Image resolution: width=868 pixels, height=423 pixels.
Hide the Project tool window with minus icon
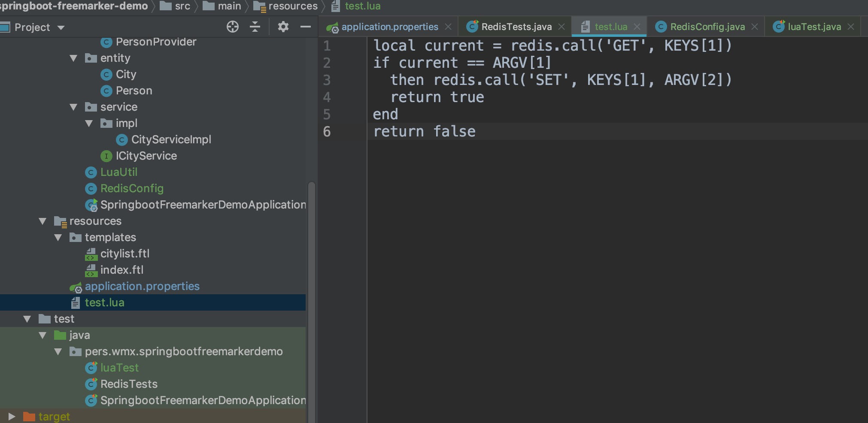(x=305, y=27)
